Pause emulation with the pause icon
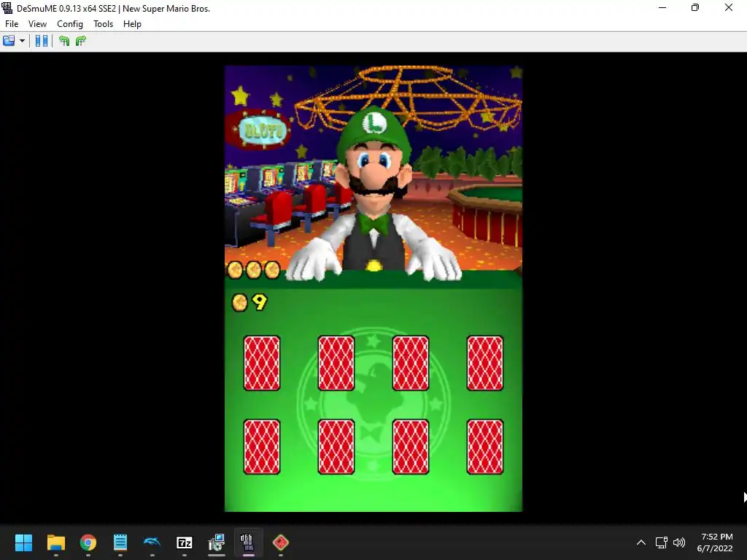 [42, 41]
